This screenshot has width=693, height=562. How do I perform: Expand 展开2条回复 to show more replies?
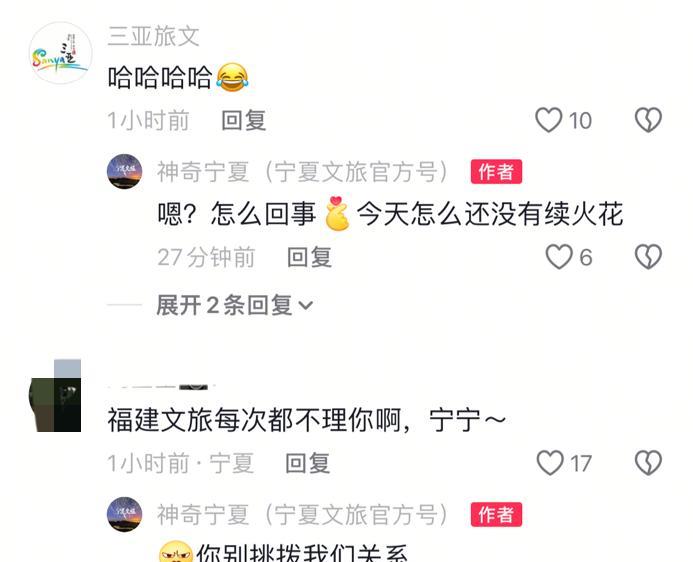234,305
